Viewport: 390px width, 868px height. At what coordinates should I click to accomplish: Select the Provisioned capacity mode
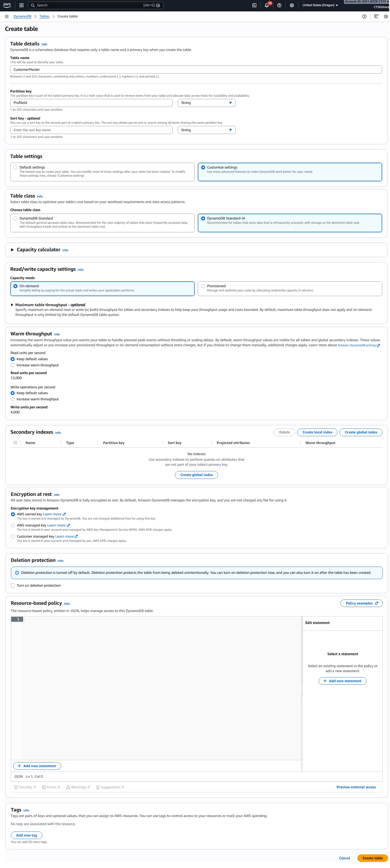(203, 286)
